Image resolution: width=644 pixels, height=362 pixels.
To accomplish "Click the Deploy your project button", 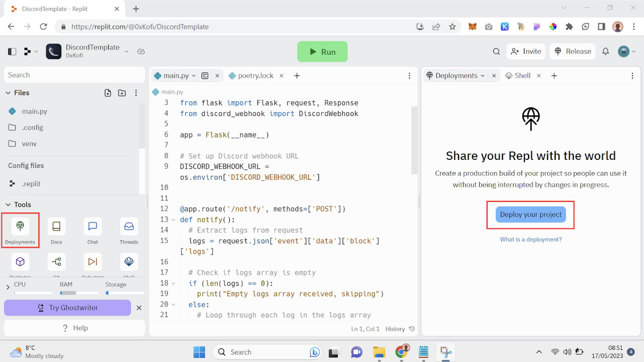I will pyautogui.click(x=531, y=215).
